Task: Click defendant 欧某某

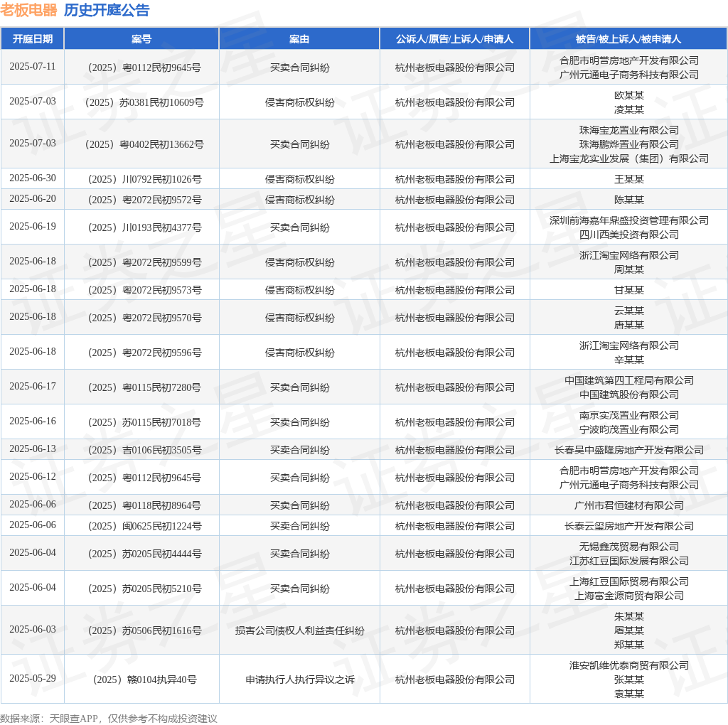Action: 628,96
